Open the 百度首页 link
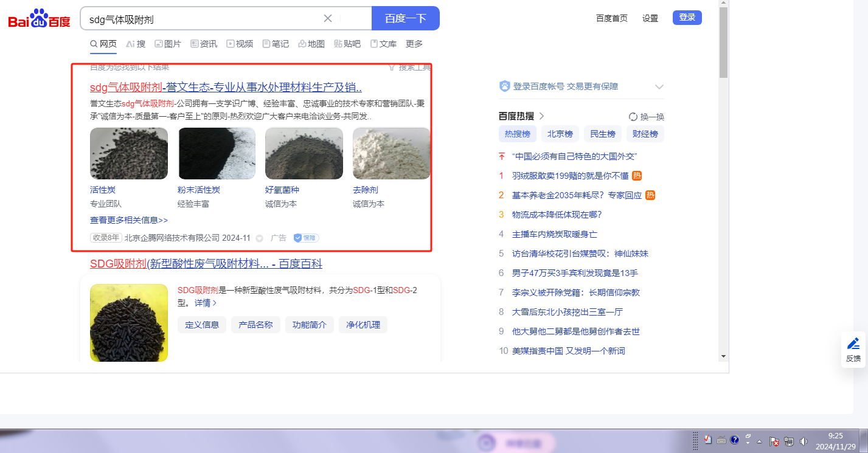Image resolution: width=868 pixels, height=453 pixels. pos(612,18)
